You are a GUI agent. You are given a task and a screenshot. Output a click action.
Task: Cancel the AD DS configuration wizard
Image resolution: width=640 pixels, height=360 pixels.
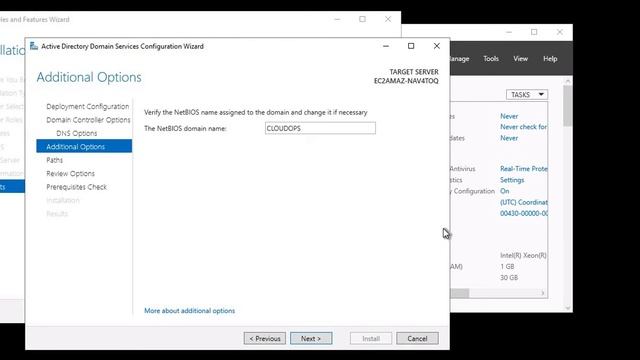417,338
